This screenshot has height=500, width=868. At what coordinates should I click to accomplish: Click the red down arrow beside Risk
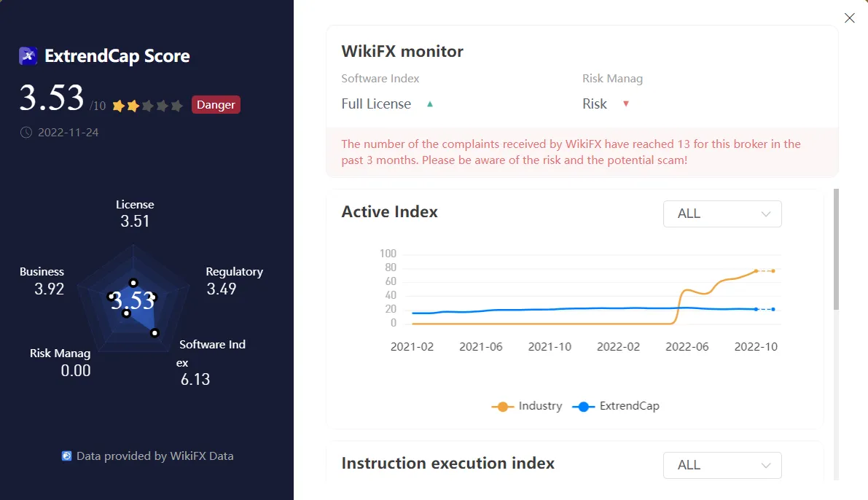point(626,103)
